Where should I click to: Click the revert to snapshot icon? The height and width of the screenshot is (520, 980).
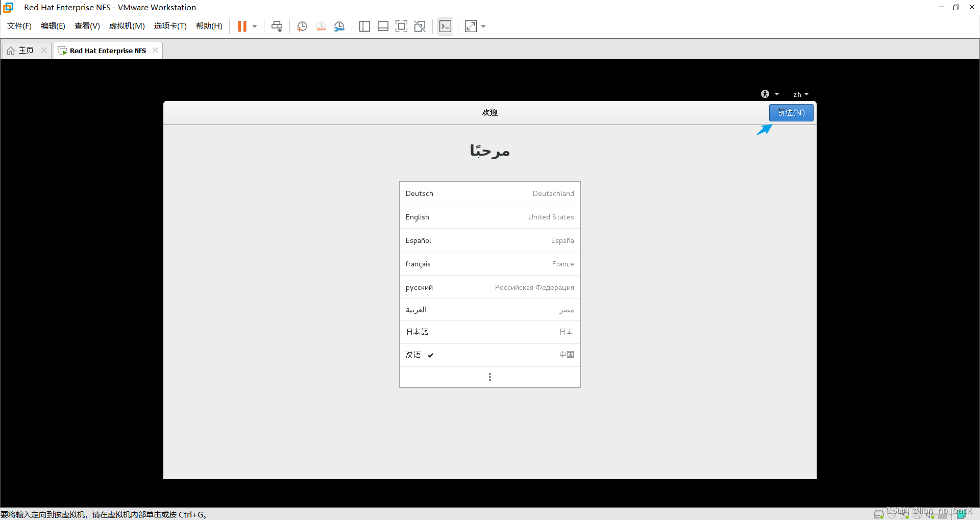pos(321,26)
